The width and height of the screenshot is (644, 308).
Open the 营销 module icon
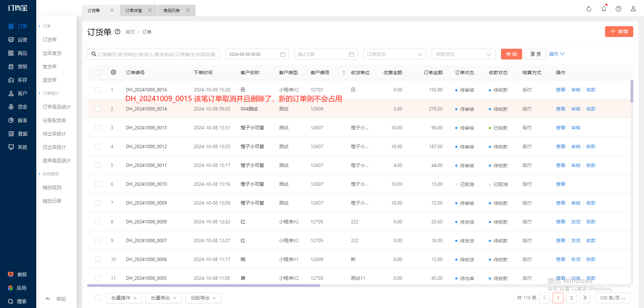(11, 67)
